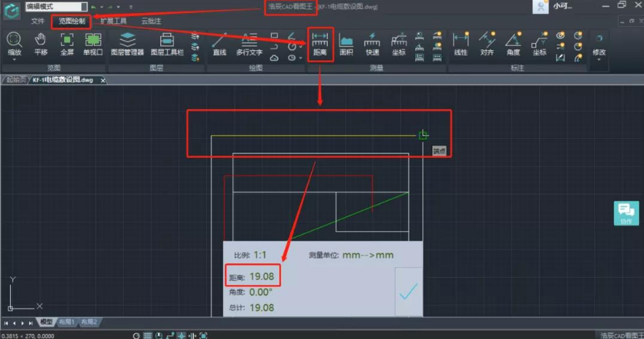The image size is (644, 339).
Task: Click the undo arrow in quick toolbar
Action: tap(94, 7)
